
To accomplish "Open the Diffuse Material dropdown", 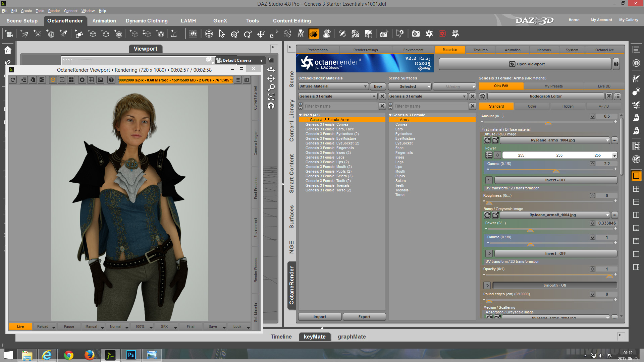I will pyautogui.click(x=333, y=86).
